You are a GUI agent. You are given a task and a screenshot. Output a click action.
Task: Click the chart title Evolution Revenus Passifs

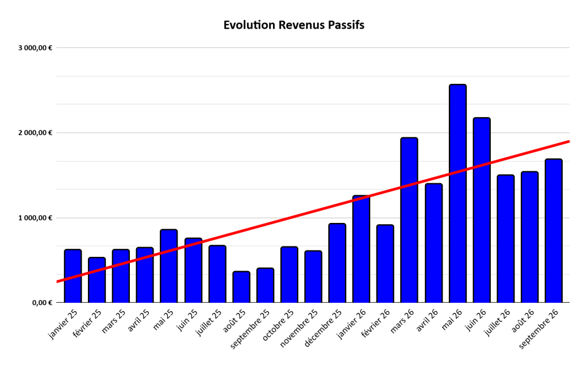pyautogui.click(x=294, y=25)
